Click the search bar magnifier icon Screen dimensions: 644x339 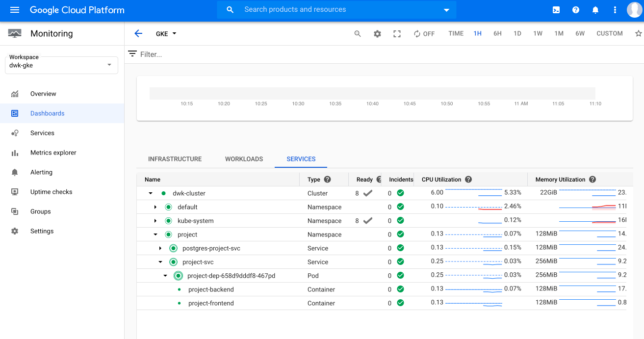[230, 10]
